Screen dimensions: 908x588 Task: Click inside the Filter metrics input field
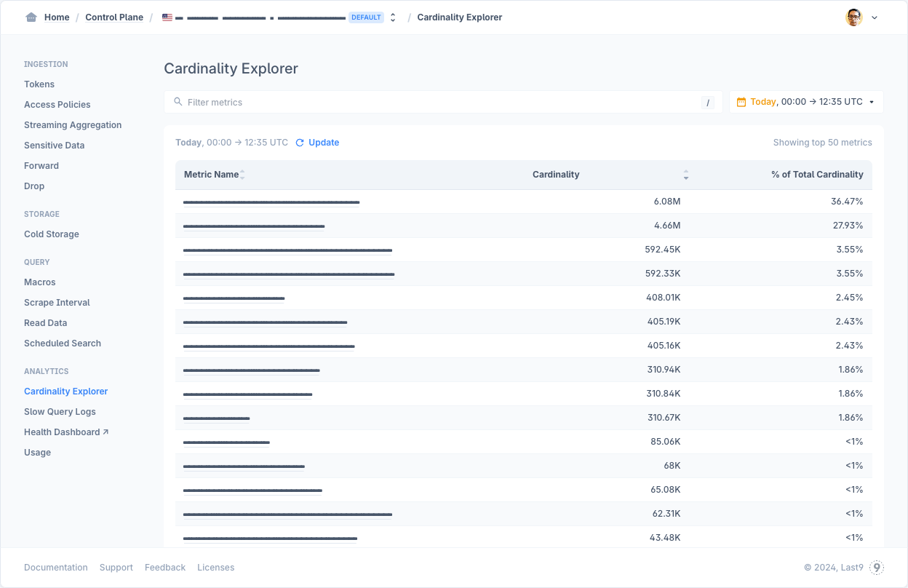pyautogui.click(x=364, y=102)
